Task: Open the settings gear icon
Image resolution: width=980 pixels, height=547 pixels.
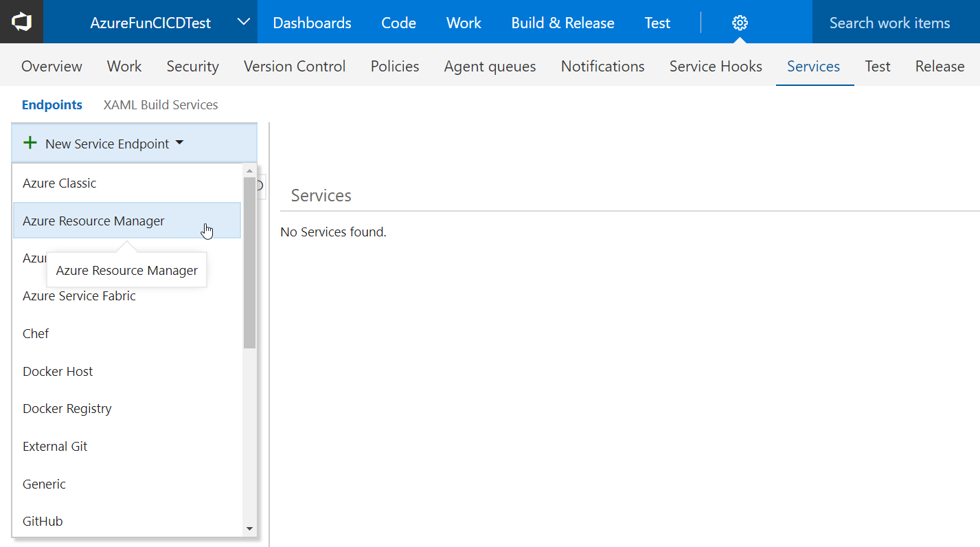Action: click(740, 23)
